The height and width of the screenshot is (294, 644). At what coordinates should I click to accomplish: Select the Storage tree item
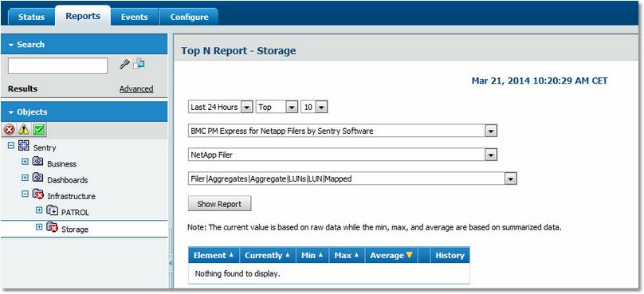(75, 229)
